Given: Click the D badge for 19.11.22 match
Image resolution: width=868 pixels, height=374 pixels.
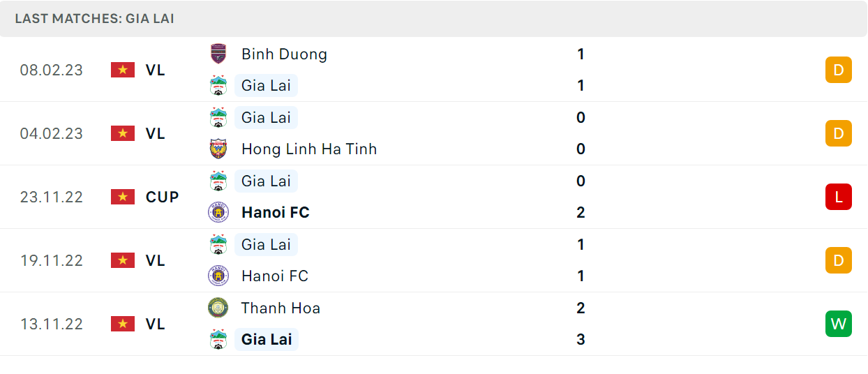Looking at the screenshot, I should pos(839,260).
